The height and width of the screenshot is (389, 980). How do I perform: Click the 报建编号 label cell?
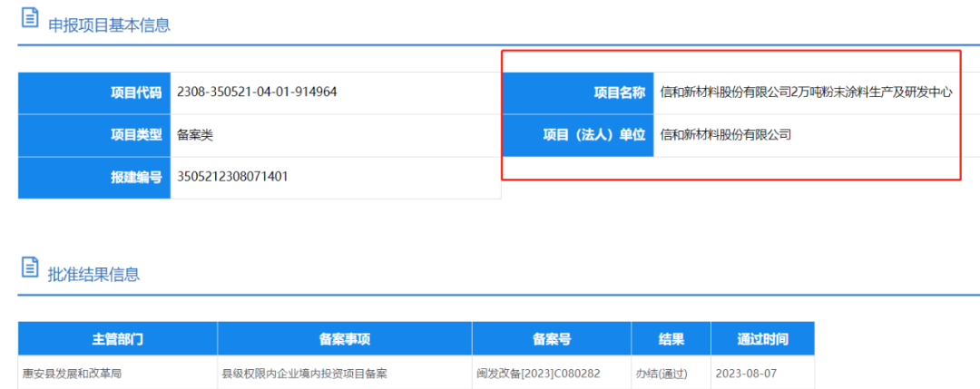click(94, 177)
